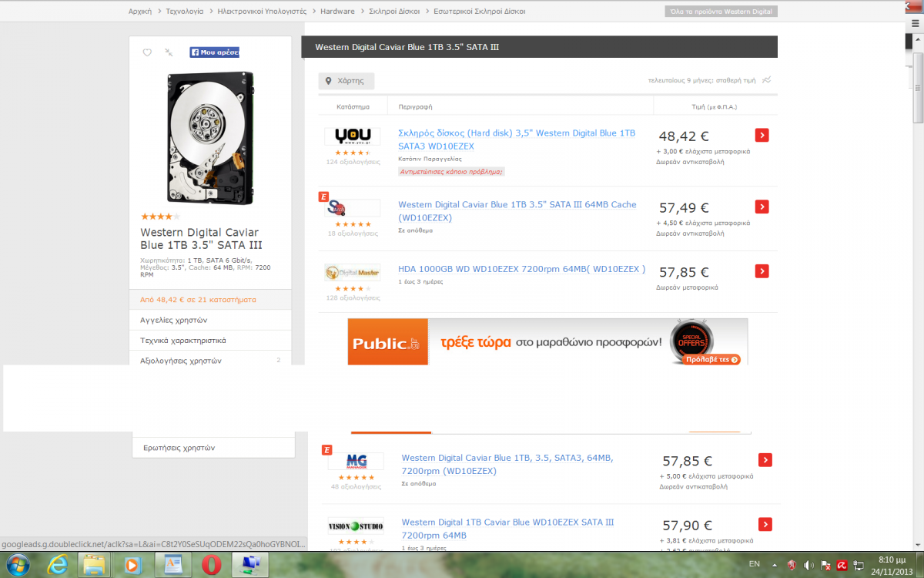Click 128 αξιολογήσεις under Digital Master
The width and height of the screenshot is (924, 578).
[353, 297]
